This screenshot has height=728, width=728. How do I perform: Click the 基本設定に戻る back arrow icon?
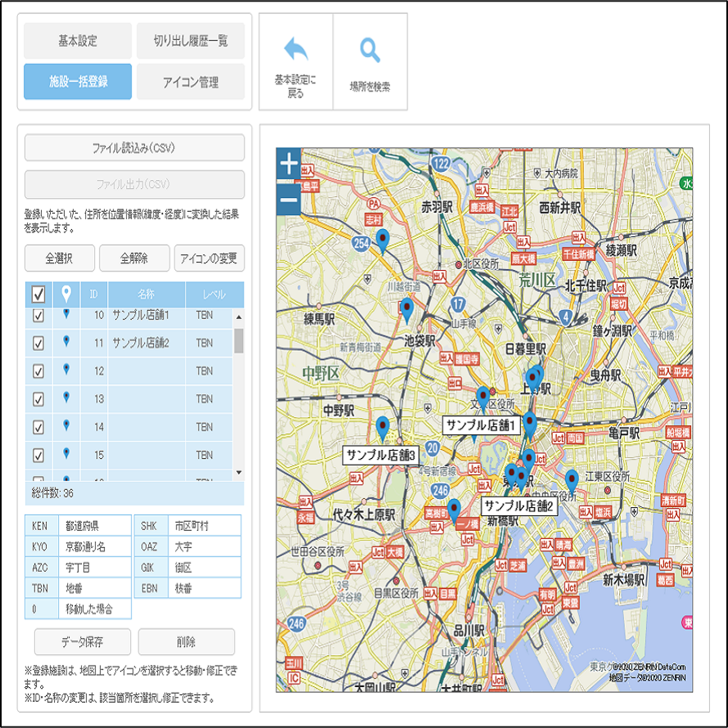tap(295, 52)
